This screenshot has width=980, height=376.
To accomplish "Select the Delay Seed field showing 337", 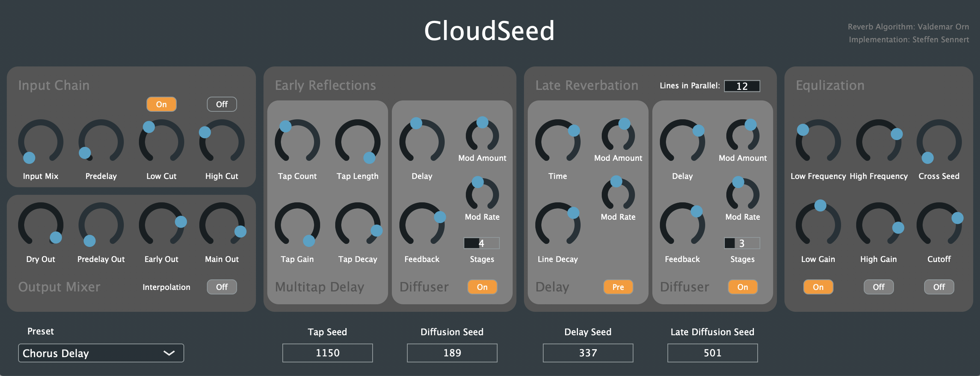I will [x=587, y=353].
